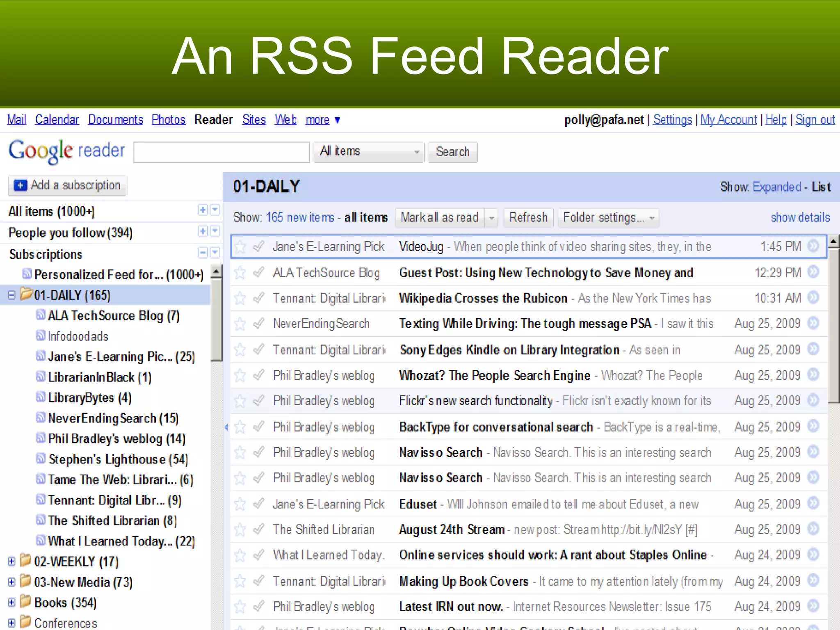Click the Google reader logo
This screenshot has height=630, width=840.
(66, 151)
